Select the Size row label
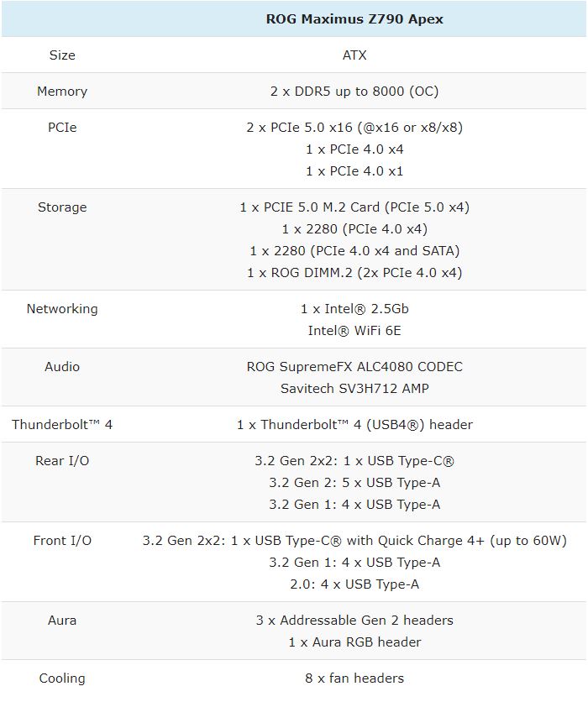The height and width of the screenshot is (702, 588). tap(62, 55)
